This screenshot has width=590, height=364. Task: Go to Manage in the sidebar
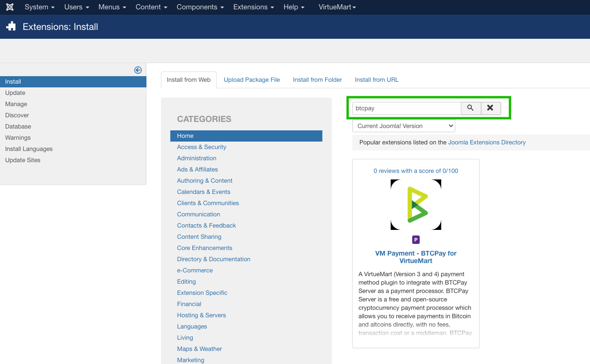coord(16,104)
